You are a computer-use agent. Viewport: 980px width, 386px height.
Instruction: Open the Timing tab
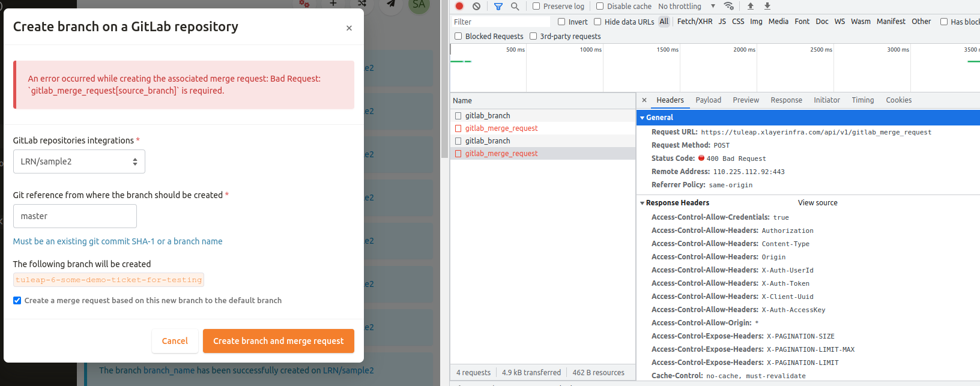pyautogui.click(x=863, y=100)
